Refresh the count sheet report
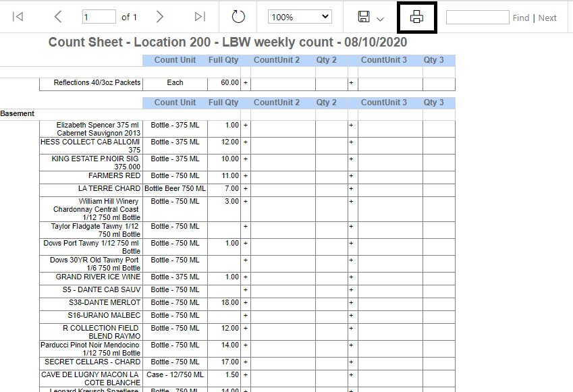The image size is (573, 392). tap(238, 17)
